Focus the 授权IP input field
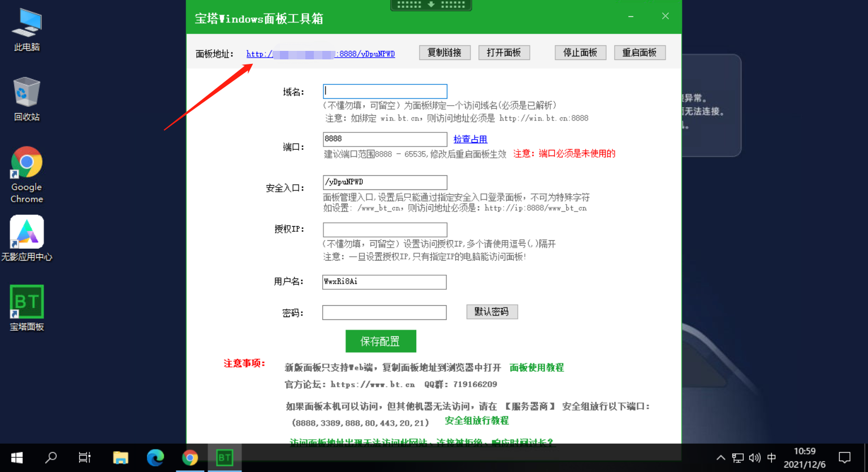Screen dimensions: 868x472 385,229
